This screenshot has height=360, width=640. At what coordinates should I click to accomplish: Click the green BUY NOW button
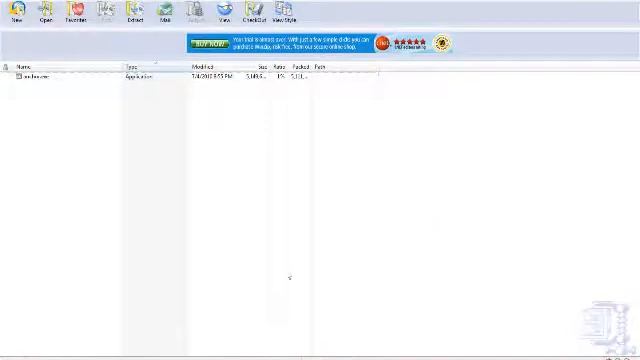[x=210, y=44]
